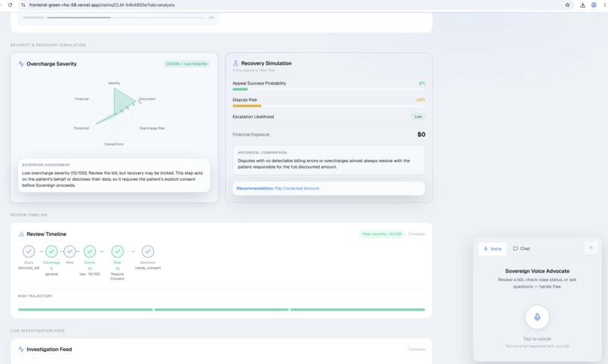Click the address bar URL field

[x=295, y=5]
